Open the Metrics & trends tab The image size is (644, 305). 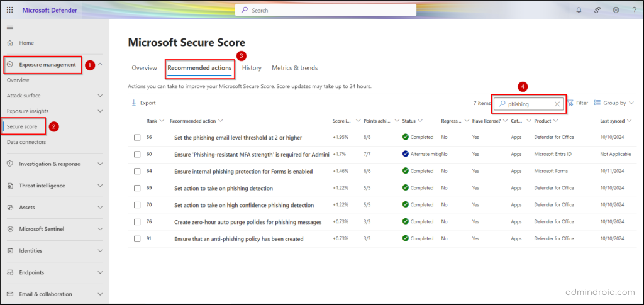[x=294, y=68]
